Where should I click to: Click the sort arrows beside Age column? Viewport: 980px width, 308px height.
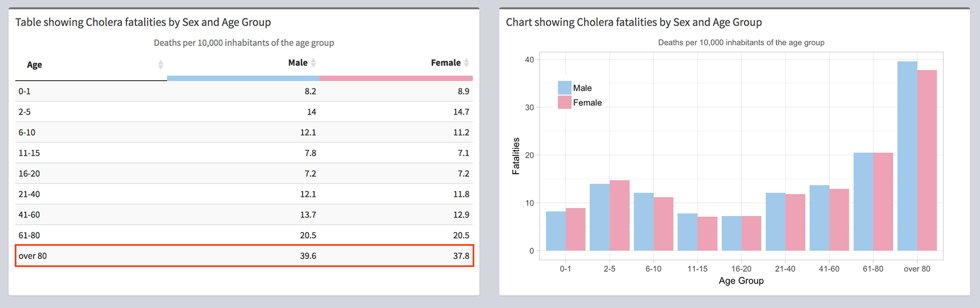point(161,65)
